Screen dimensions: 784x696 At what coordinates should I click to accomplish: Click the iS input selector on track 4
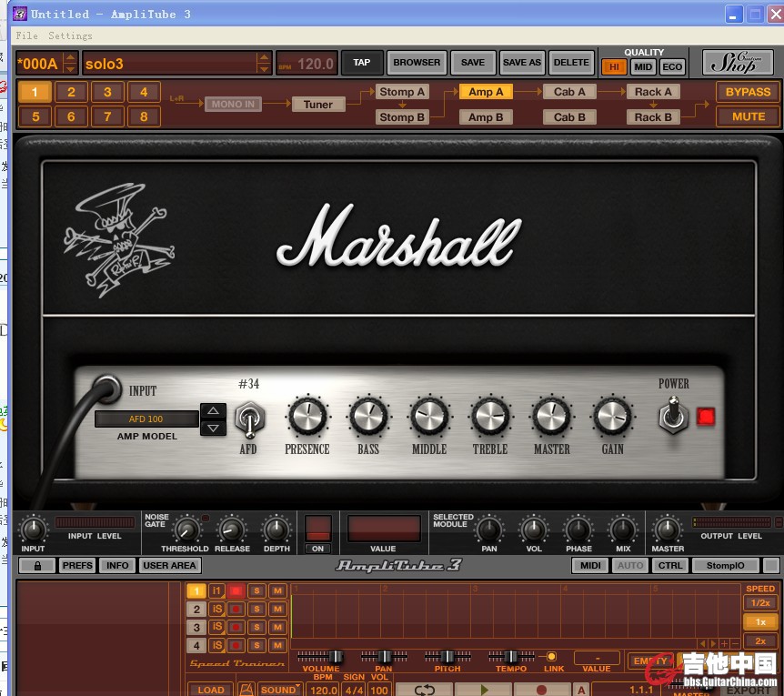click(x=216, y=645)
